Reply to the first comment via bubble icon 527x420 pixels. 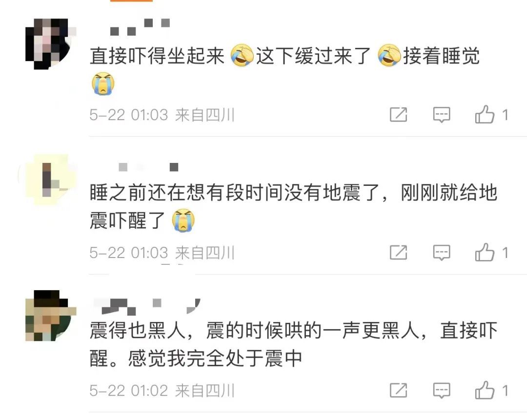441,115
